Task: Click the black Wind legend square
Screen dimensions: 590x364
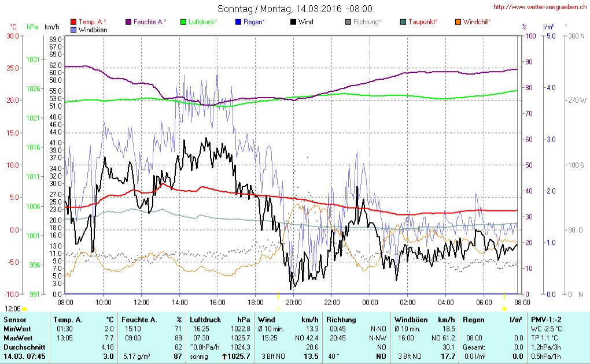Action: click(x=294, y=22)
